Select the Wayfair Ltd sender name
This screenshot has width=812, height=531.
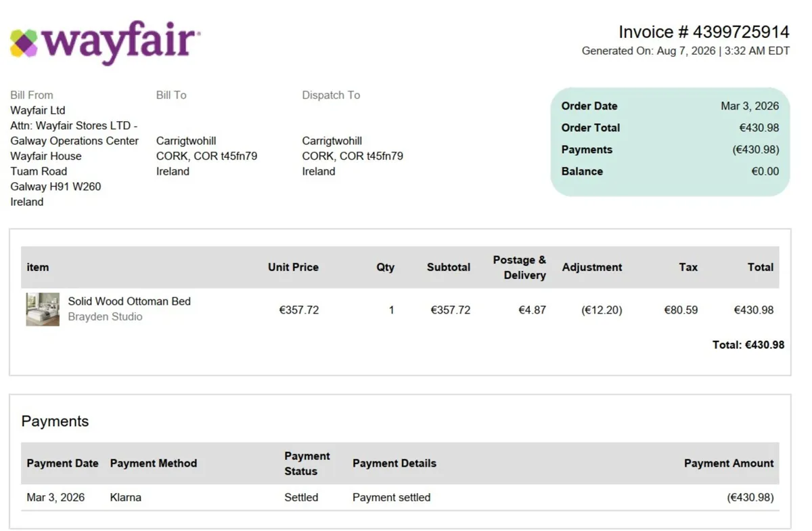point(37,110)
